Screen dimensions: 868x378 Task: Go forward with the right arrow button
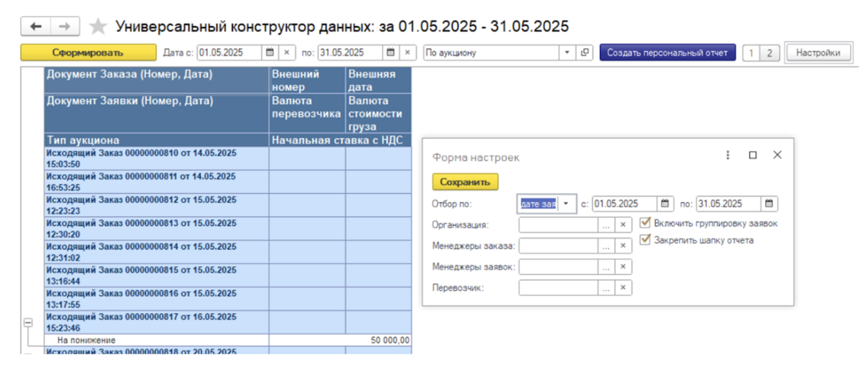pos(65,26)
